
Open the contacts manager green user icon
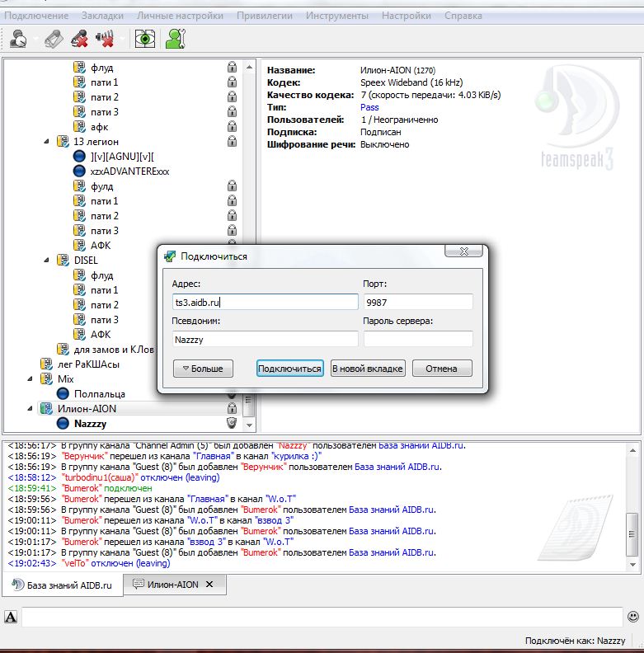(x=176, y=39)
